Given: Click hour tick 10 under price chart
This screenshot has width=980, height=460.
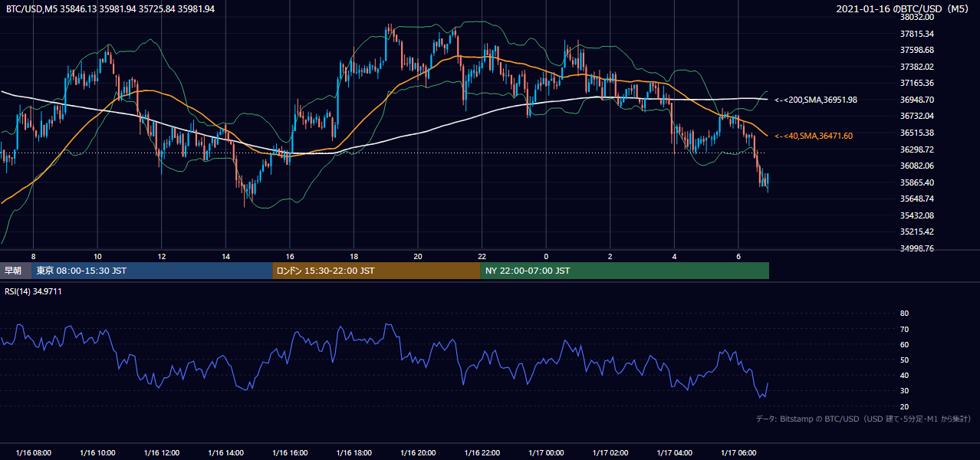Looking at the screenshot, I should tap(97, 256).
